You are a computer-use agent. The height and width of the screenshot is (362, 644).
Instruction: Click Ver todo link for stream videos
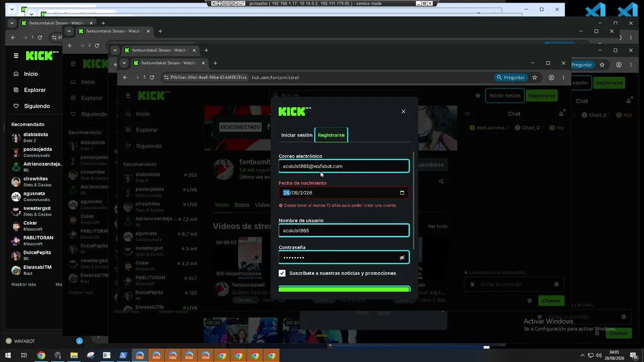pyautogui.click(x=438, y=226)
